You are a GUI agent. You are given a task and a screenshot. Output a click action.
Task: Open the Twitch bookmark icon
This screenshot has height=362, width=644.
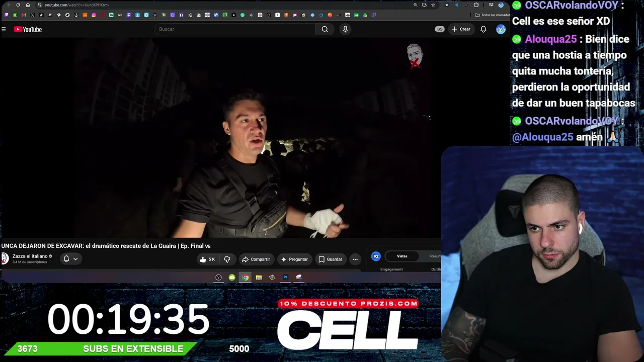[x=7, y=15]
